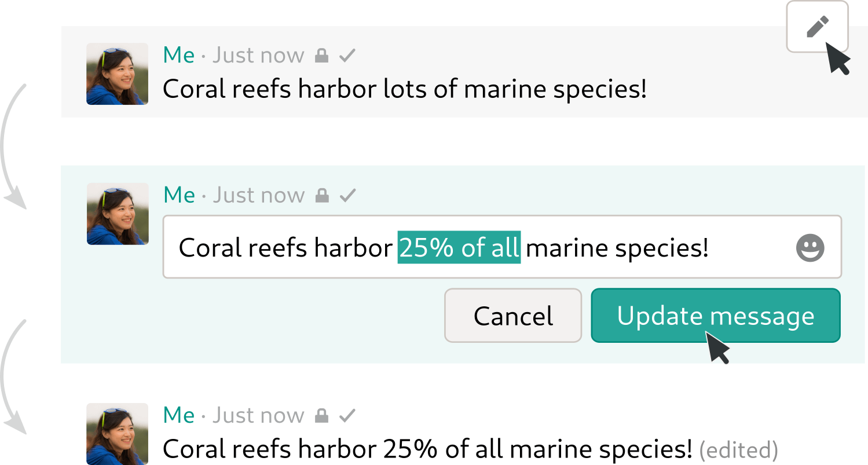Screen dimensions: 868x465
Task: Click the highlighted "25% of all" text
Action: tap(459, 248)
